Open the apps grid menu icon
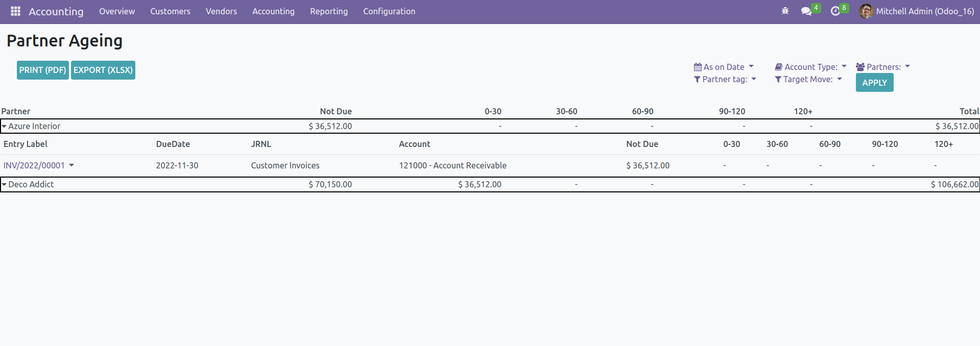980x346 pixels. pyautogui.click(x=15, y=11)
